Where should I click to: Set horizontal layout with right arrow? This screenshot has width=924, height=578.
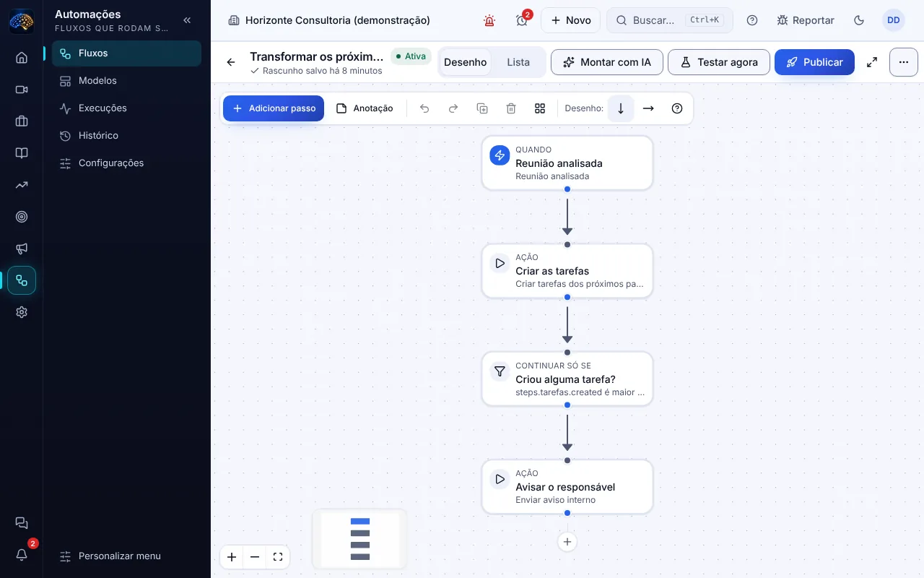click(648, 108)
